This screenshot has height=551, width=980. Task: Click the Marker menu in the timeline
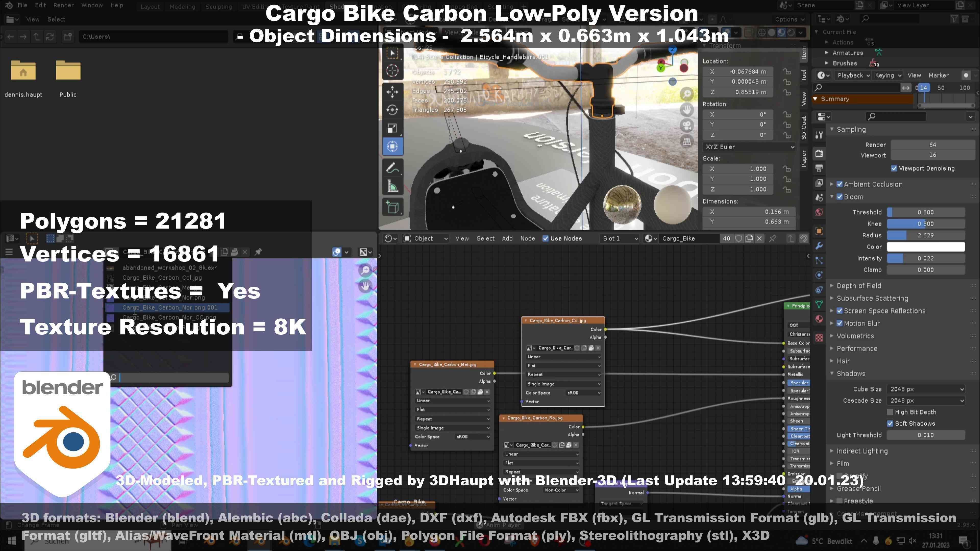pos(939,75)
